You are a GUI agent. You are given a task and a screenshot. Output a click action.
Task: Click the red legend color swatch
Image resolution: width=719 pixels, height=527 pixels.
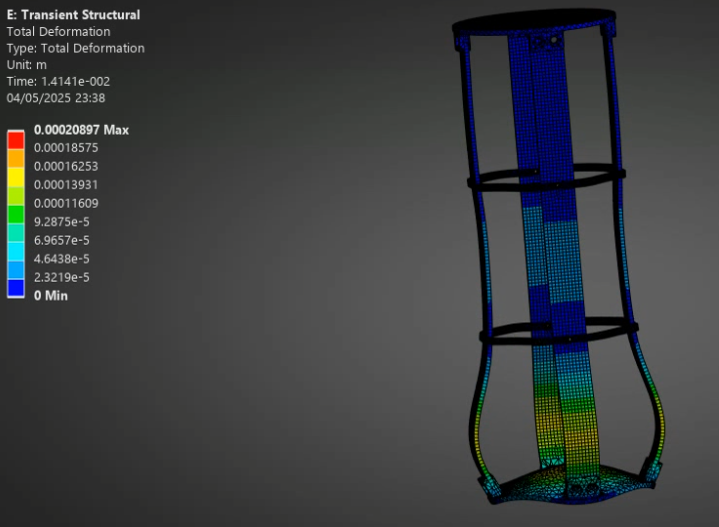(16, 140)
